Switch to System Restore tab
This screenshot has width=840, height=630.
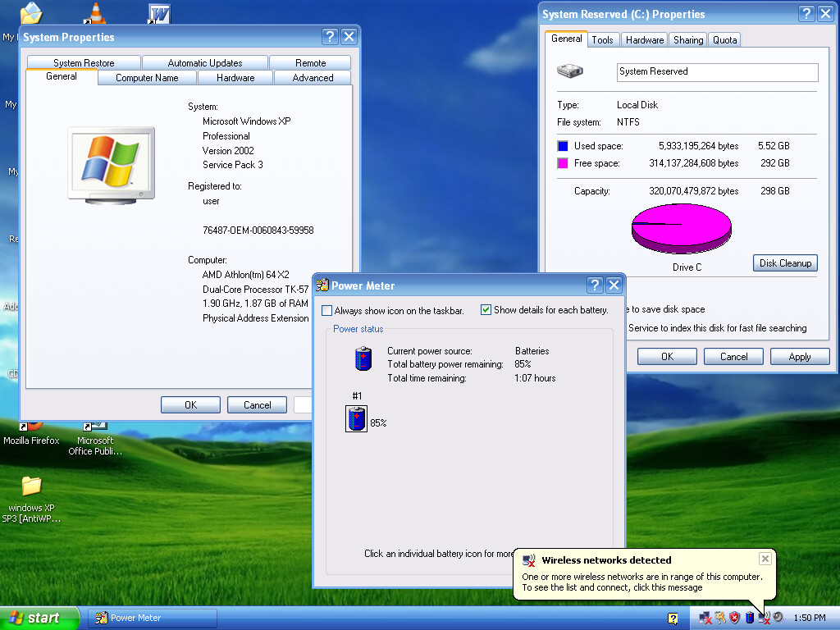pyautogui.click(x=84, y=62)
